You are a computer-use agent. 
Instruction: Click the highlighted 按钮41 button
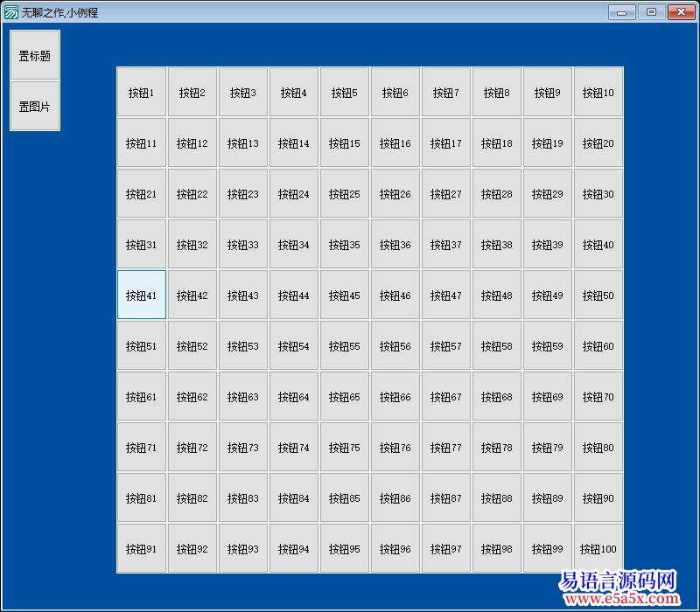click(141, 296)
